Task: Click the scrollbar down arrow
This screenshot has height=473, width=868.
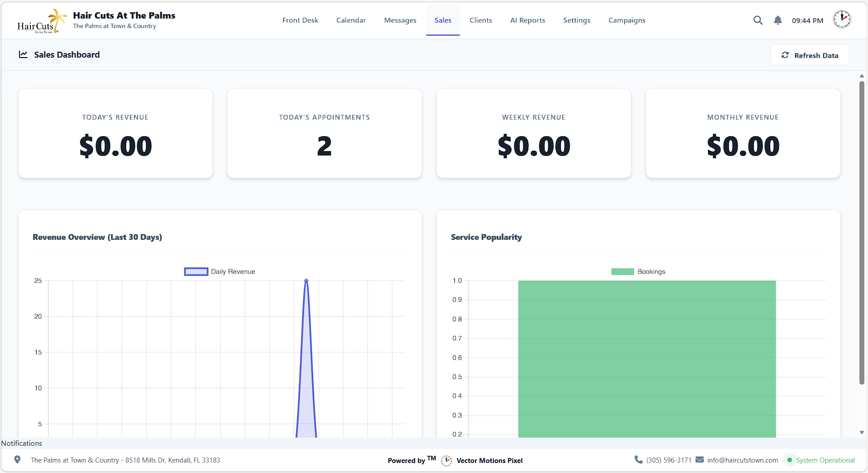Action: click(862, 433)
